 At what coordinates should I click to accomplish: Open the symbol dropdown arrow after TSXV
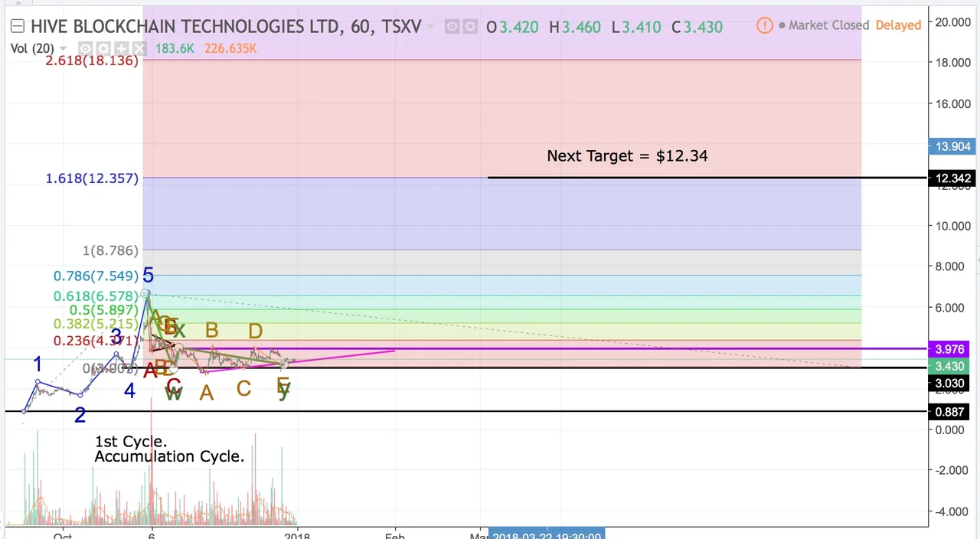pyautogui.click(x=430, y=27)
